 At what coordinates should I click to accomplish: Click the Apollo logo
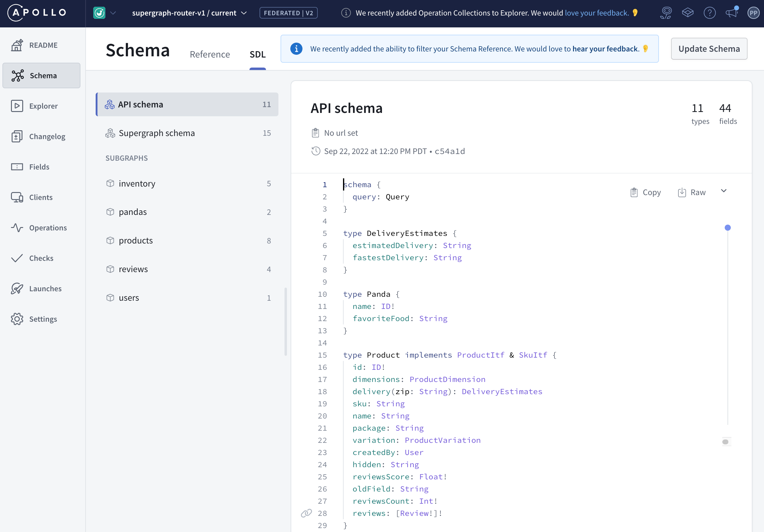pyautogui.click(x=37, y=13)
